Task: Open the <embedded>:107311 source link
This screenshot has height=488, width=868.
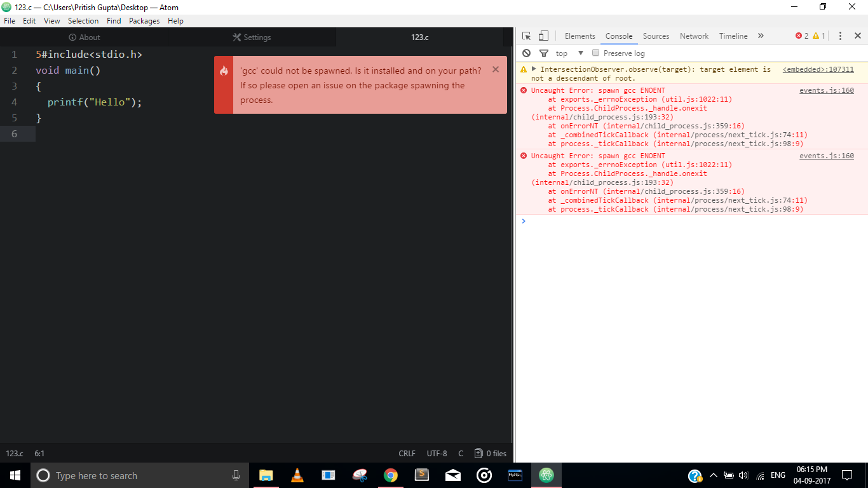Action: point(818,69)
